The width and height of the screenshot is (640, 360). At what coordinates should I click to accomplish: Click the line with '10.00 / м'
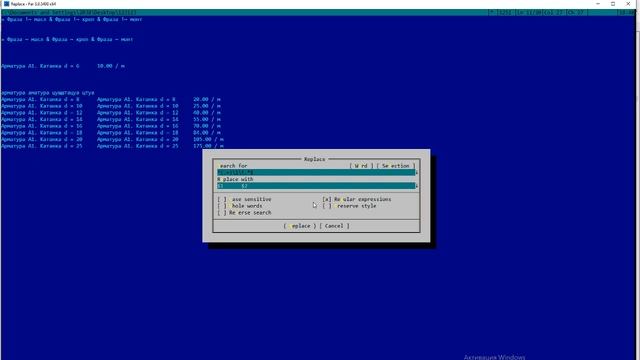(63, 66)
